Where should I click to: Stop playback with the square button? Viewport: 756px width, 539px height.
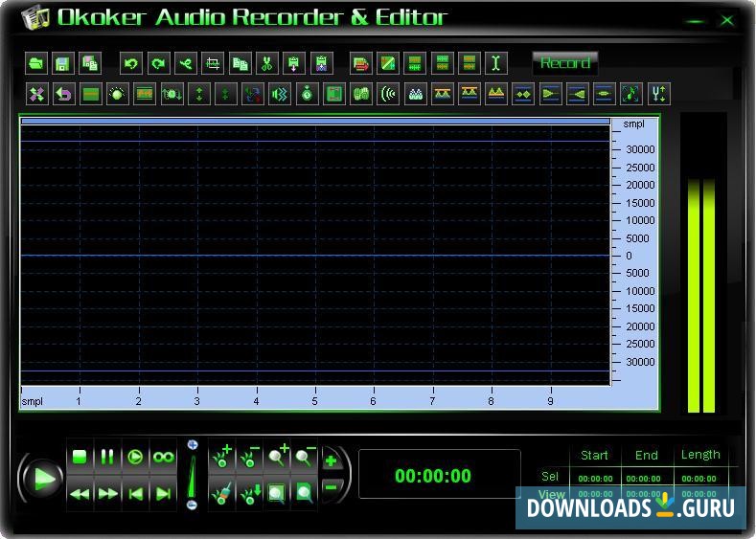tap(80, 457)
